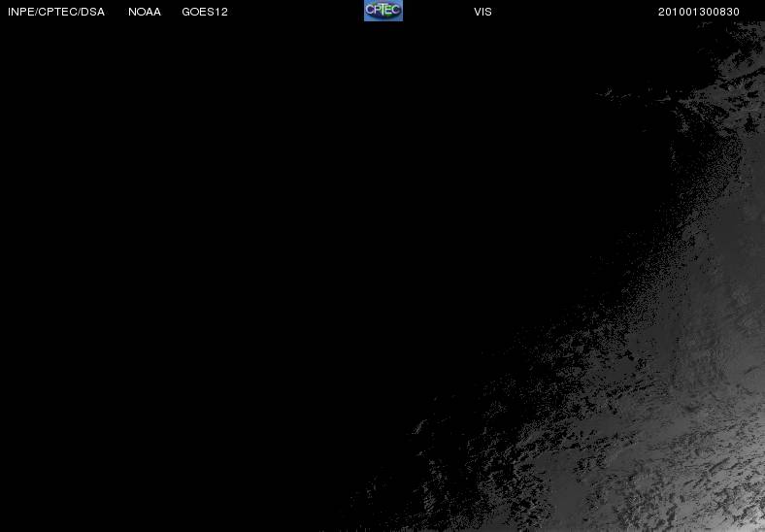Click the CPTEC logo
Screen dimensions: 765x532
(x=383, y=11)
